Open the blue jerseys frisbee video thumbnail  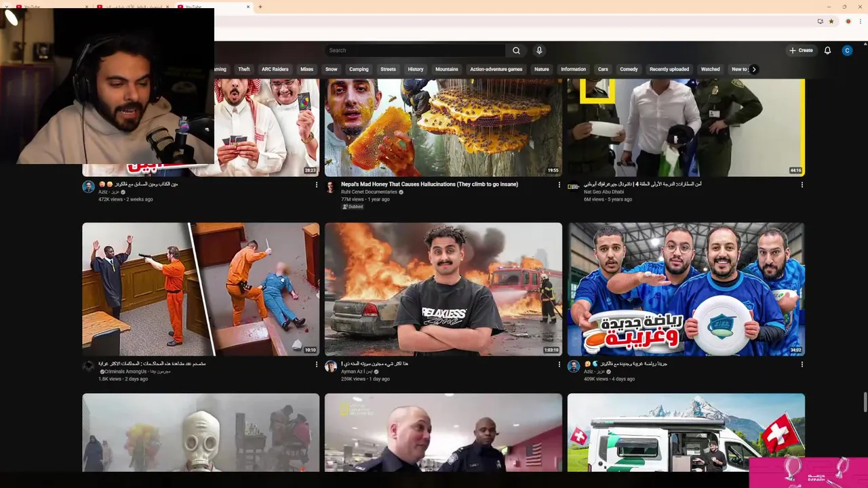686,289
